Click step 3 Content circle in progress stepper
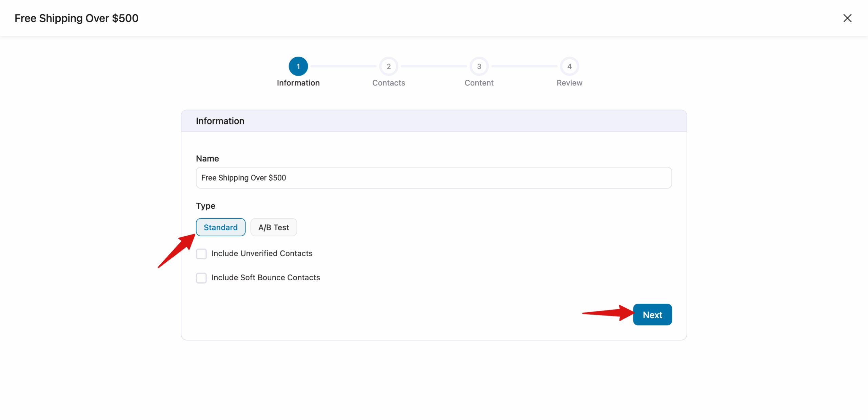The image size is (868, 420). (479, 66)
